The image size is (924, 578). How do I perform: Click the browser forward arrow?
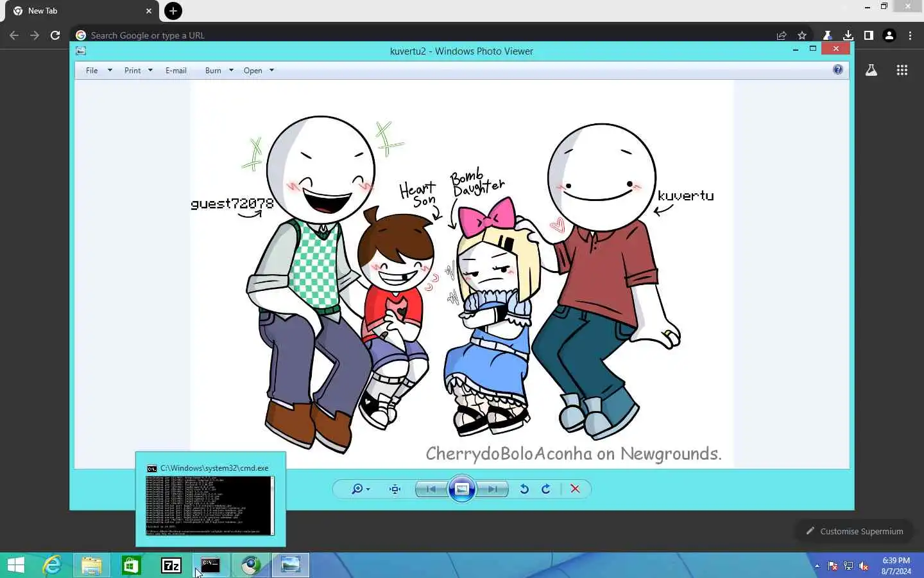[x=35, y=35]
